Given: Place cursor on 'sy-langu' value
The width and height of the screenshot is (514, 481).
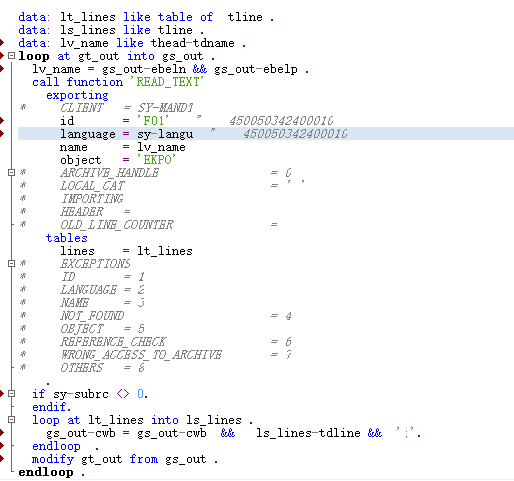Looking at the screenshot, I should [x=165, y=134].
